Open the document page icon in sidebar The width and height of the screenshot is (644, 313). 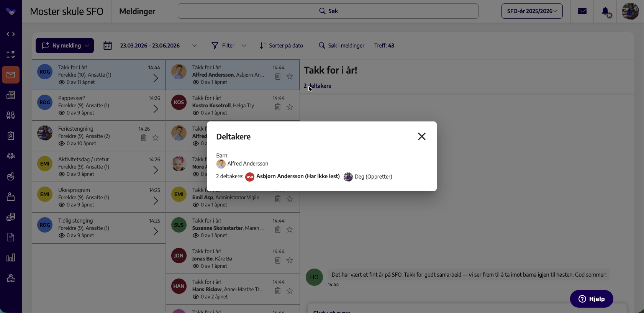coord(11,237)
